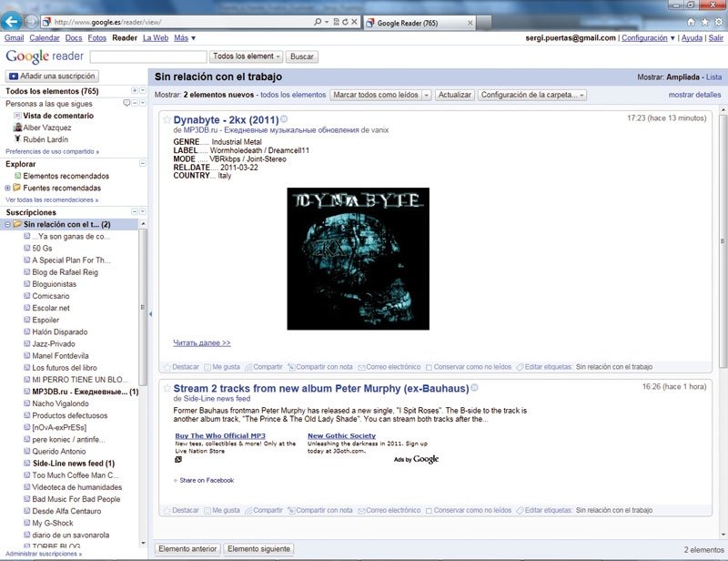Open the address bar dropdown arrow
The image size is (728, 561).
pos(327,22)
